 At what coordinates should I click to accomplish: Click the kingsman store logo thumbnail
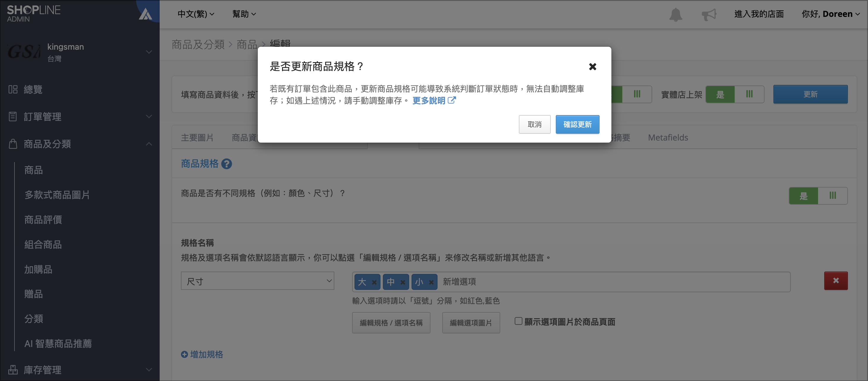[24, 52]
